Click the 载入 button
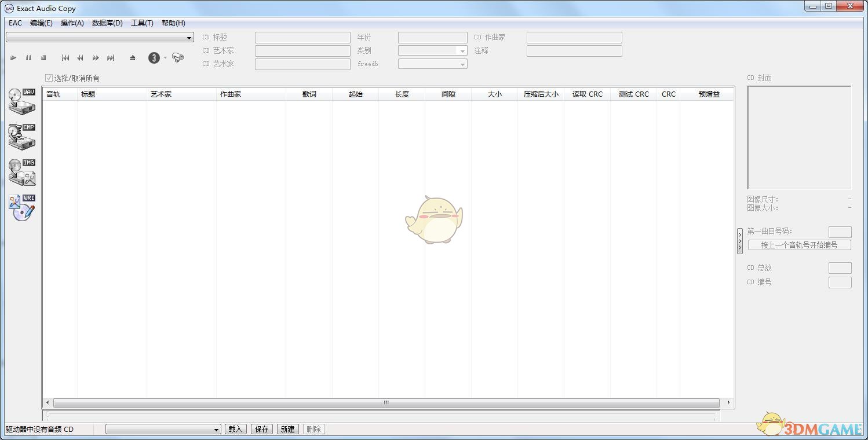This screenshot has height=440, width=868. (x=236, y=429)
